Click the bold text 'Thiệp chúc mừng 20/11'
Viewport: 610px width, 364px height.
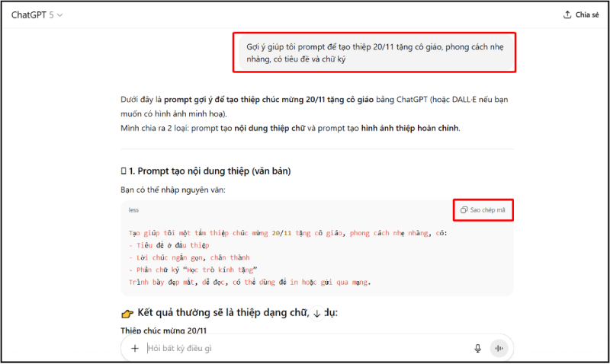coord(163,330)
